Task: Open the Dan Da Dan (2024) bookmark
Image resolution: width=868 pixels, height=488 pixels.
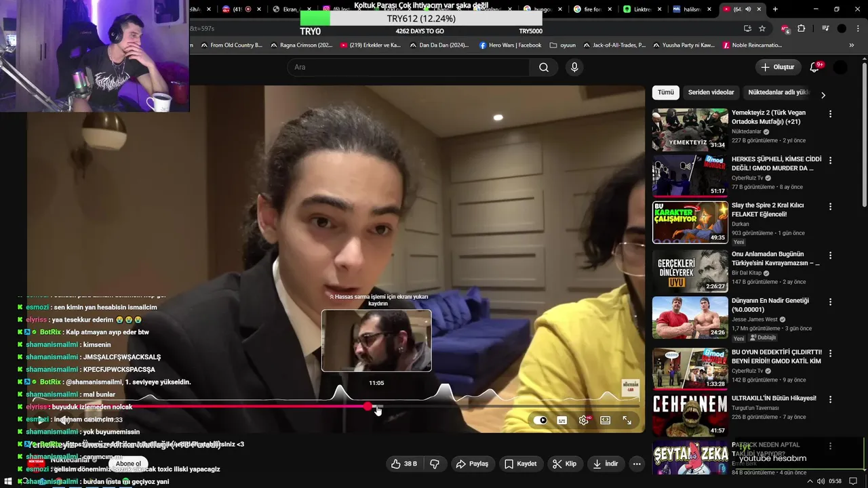Action: click(439, 45)
